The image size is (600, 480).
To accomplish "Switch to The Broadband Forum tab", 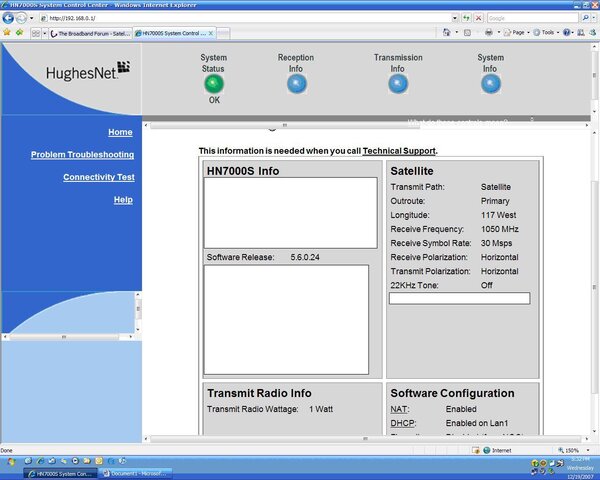I will pos(91,34).
